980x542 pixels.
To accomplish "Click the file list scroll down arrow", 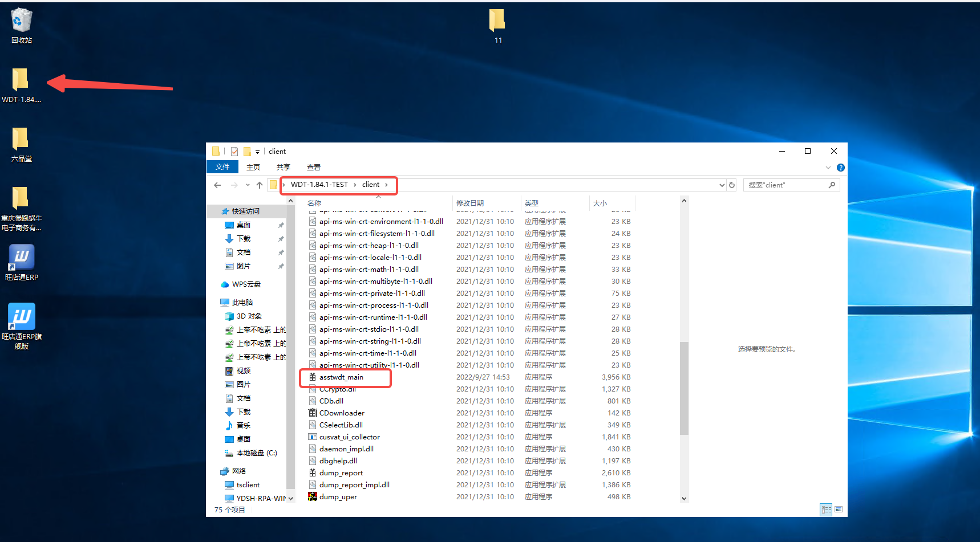I will point(684,499).
